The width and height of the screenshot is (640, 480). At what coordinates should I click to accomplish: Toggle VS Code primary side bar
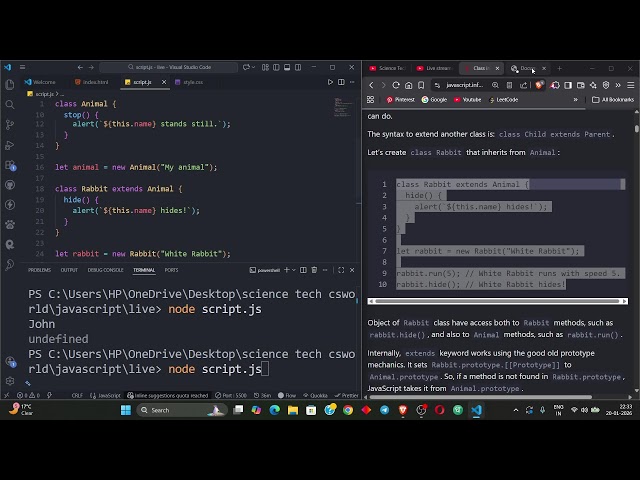276,67
